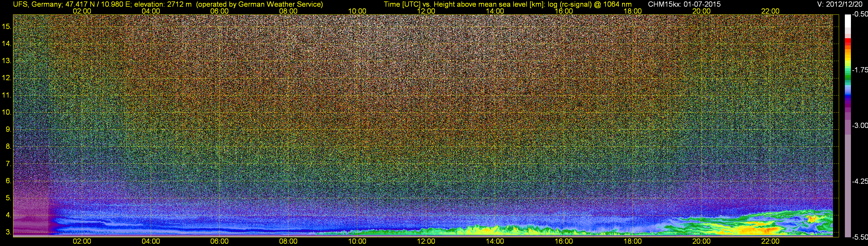Select the "5." km height label
The width and height of the screenshot is (868, 246).
(x=8, y=198)
